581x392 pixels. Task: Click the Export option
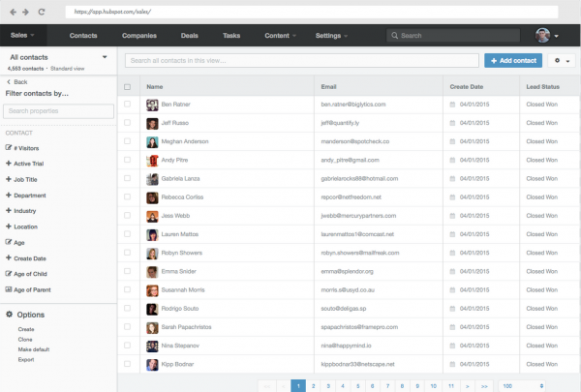(26, 359)
